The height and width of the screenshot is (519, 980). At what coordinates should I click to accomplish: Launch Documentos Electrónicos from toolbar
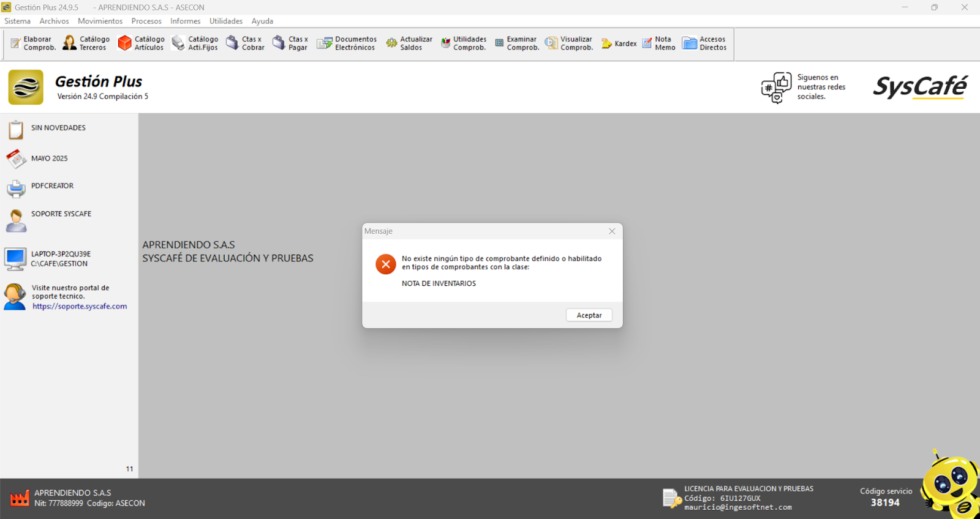tap(324, 43)
